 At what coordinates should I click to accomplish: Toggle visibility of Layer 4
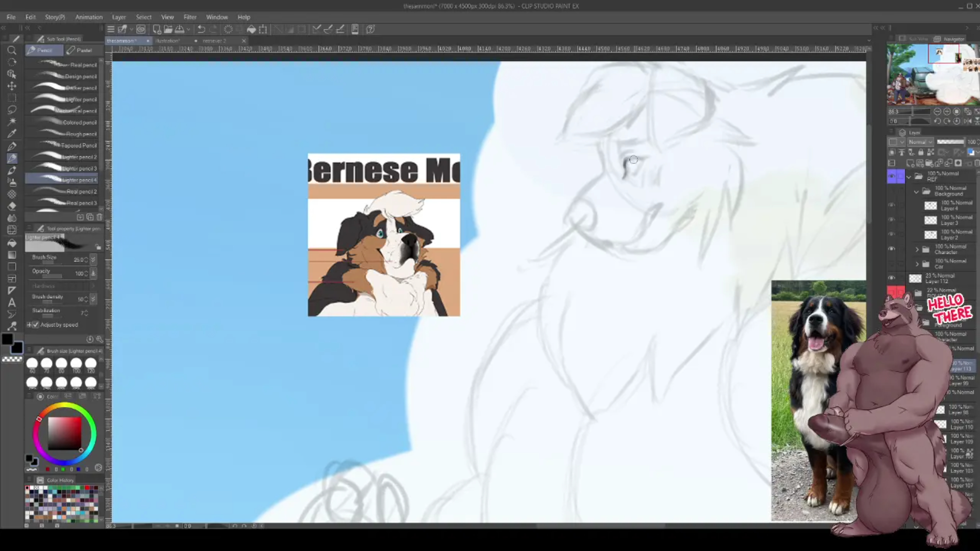891,205
